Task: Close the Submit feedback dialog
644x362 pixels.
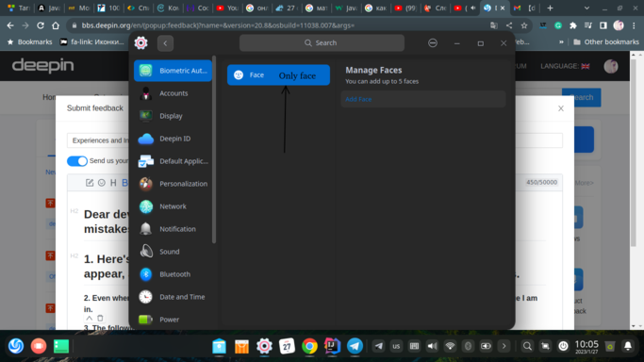Action: (561, 108)
